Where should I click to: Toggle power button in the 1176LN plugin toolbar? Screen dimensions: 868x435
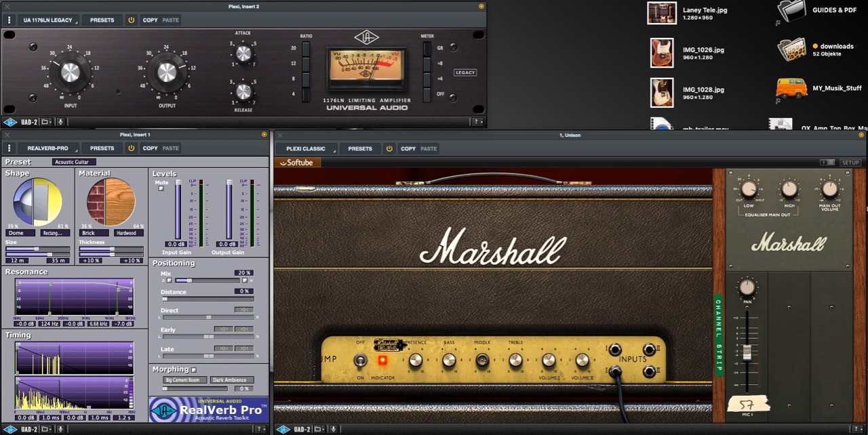pyautogui.click(x=132, y=20)
